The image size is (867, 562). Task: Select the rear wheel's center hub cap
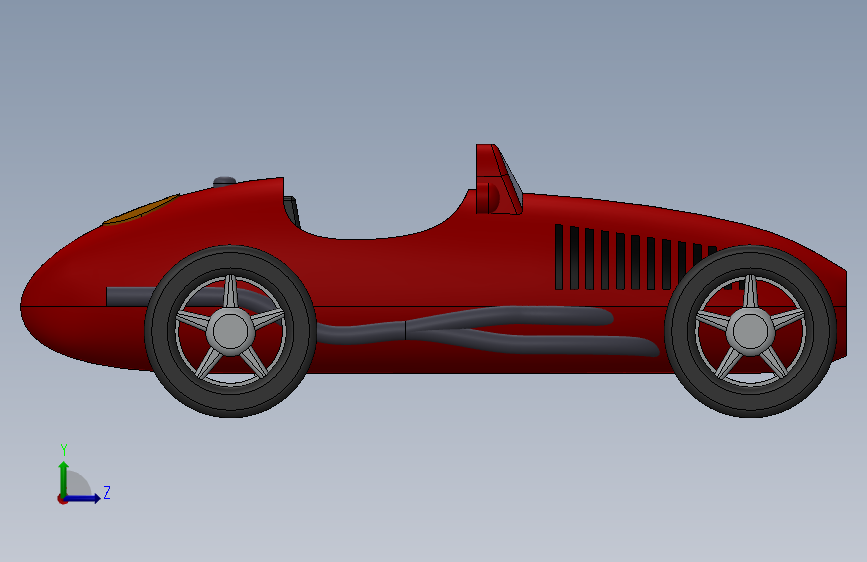(750, 331)
